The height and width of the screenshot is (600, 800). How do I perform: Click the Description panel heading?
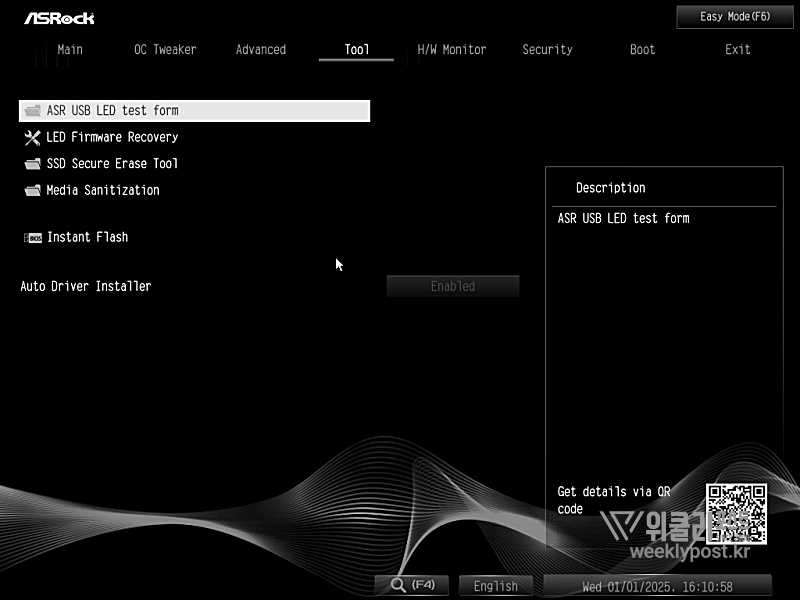pos(611,188)
